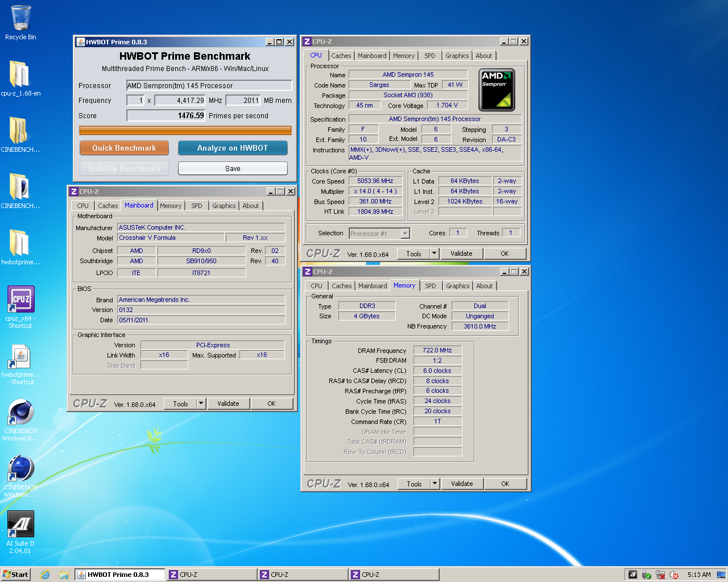Select About tab in Memory window
Screen dimensions: 728x582
(485, 286)
